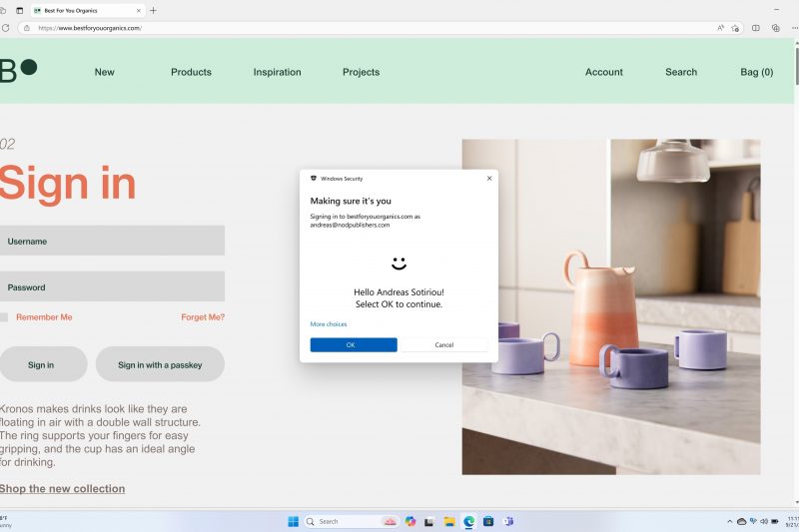Click Sign in with a passkey

click(160, 364)
